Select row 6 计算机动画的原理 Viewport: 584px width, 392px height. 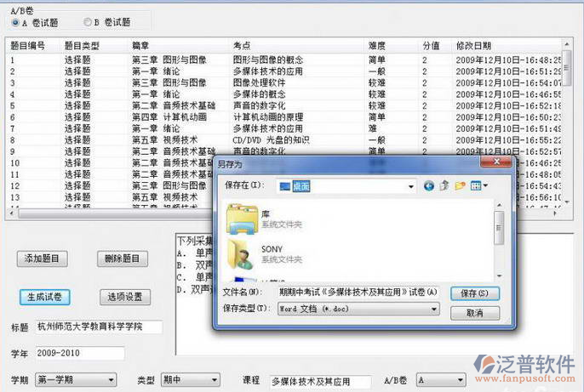click(268, 117)
